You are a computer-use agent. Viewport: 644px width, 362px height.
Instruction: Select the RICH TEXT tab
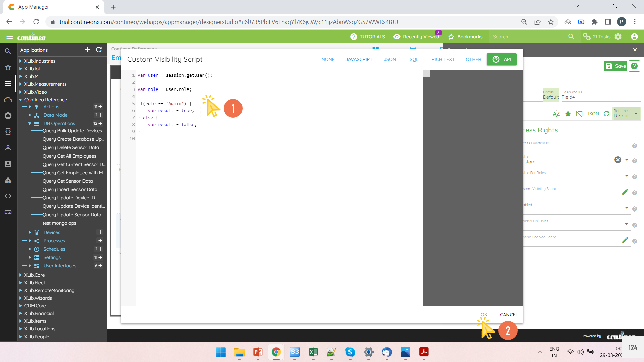coord(443,59)
